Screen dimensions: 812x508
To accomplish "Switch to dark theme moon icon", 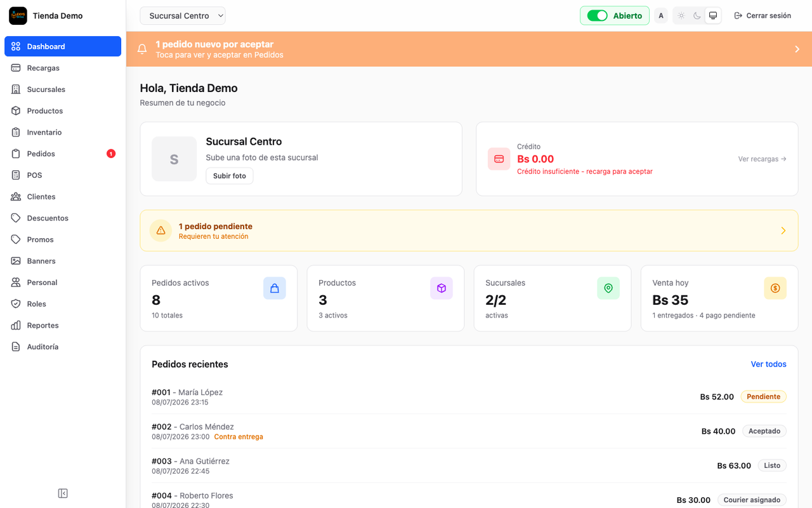I will click(x=697, y=16).
